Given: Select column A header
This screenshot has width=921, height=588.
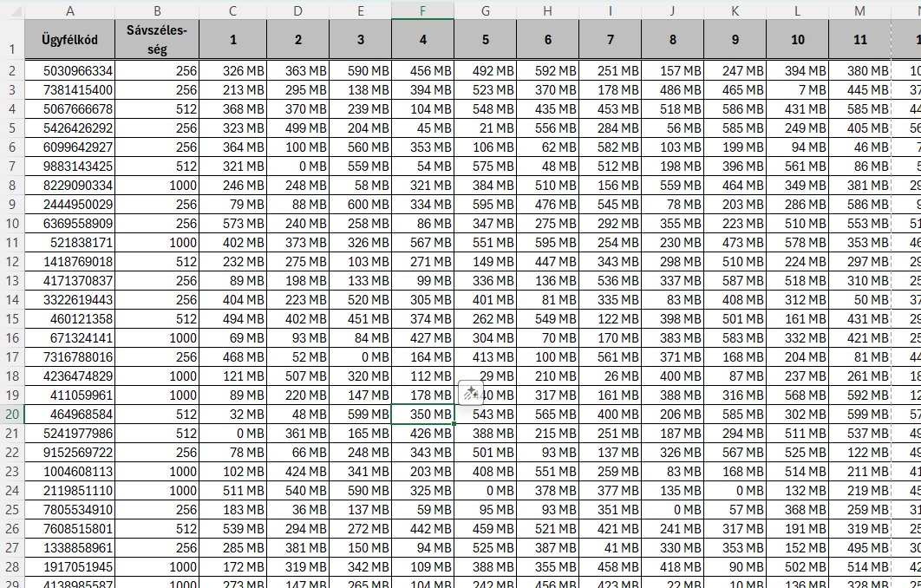Looking at the screenshot, I should pos(69,10).
